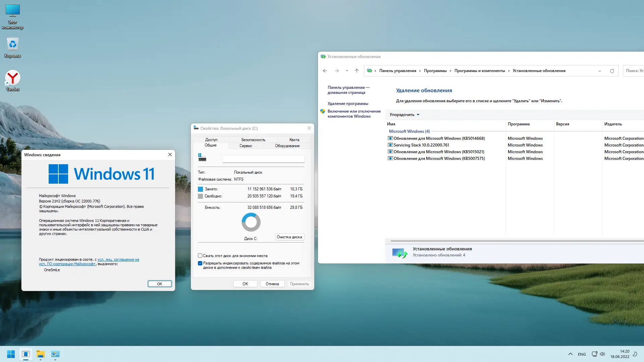Viewport: 644px width, 362px height.
Task: Open File Explorer from the taskbar
Action: click(41, 354)
